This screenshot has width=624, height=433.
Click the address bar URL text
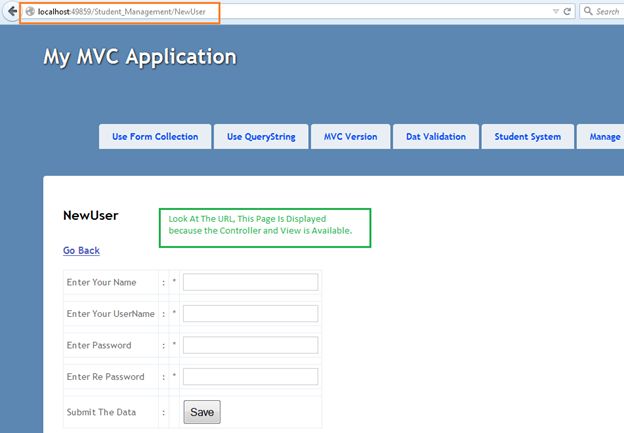pos(122,12)
